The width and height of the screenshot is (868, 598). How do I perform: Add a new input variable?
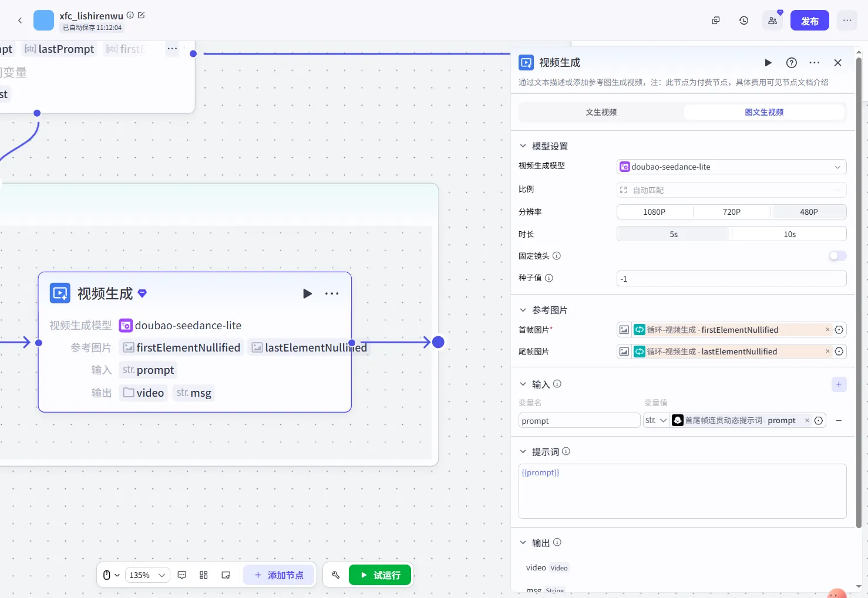point(839,384)
